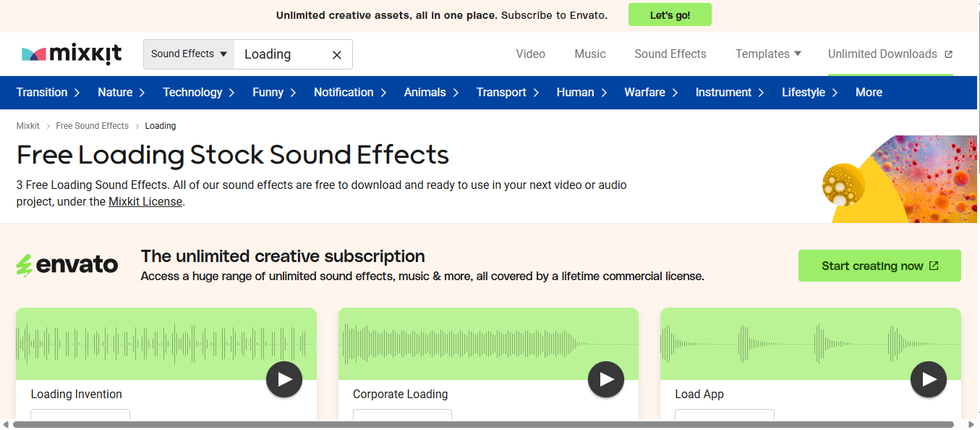Open the Sound Effects search category dropdown
The width and height of the screenshot is (980, 430).
[188, 54]
